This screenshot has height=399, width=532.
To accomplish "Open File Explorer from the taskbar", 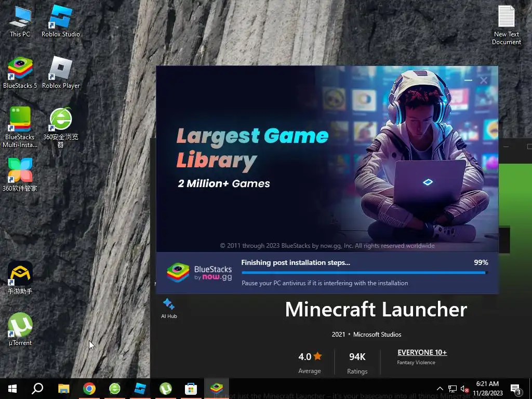I will [63, 389].
